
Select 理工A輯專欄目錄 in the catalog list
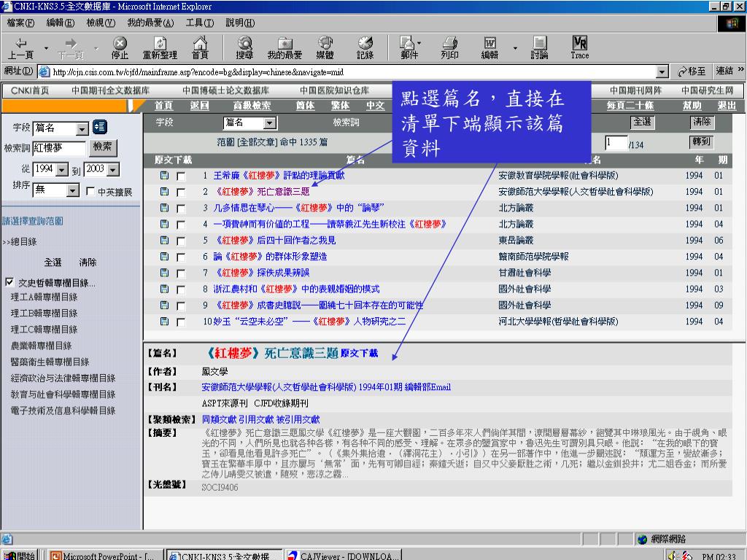(x=44, y=297)
